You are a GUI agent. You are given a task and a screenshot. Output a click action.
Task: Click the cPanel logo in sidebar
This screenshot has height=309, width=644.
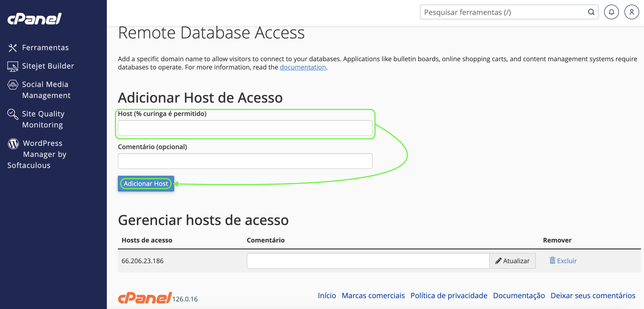point(34,19)
